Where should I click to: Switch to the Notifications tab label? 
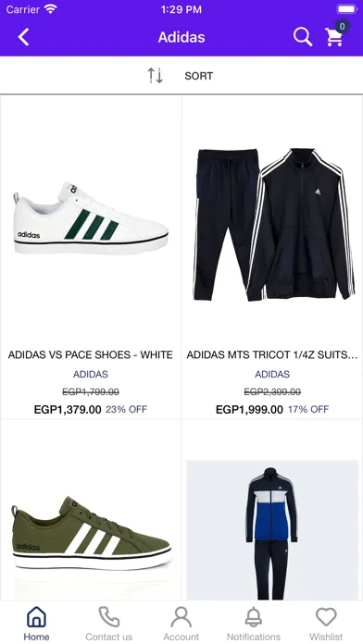click(x=254, y=637)
